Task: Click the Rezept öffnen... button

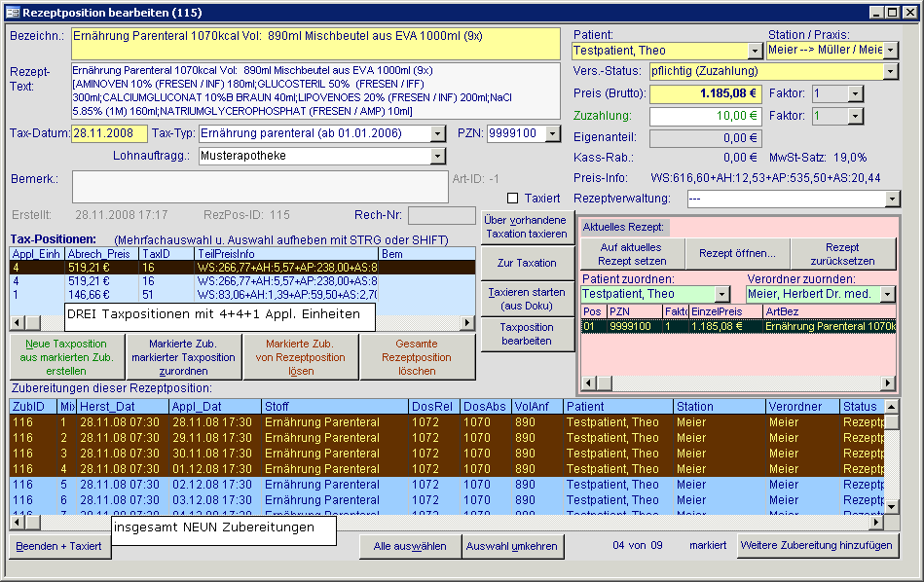Action: tap(737, 254)
